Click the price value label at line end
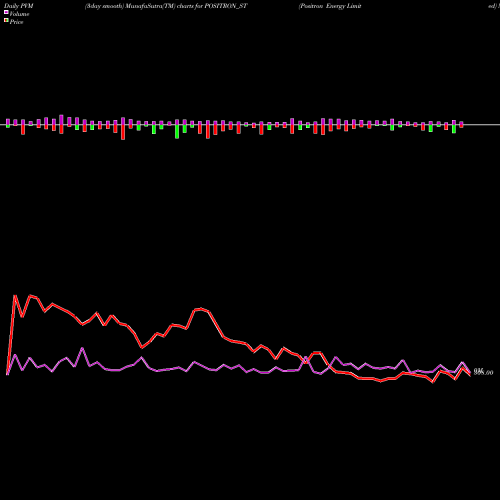This screenshot has height=500, width=500. [x=483, y=372]
